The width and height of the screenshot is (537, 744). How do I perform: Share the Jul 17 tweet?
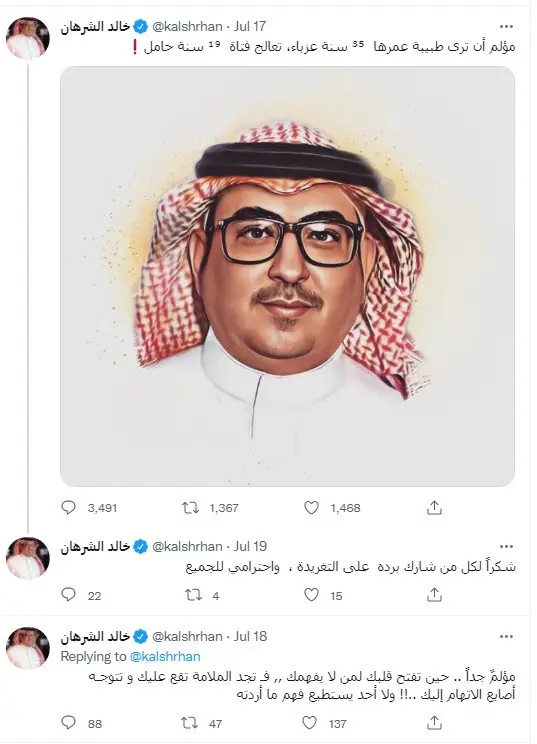(434, 508)
